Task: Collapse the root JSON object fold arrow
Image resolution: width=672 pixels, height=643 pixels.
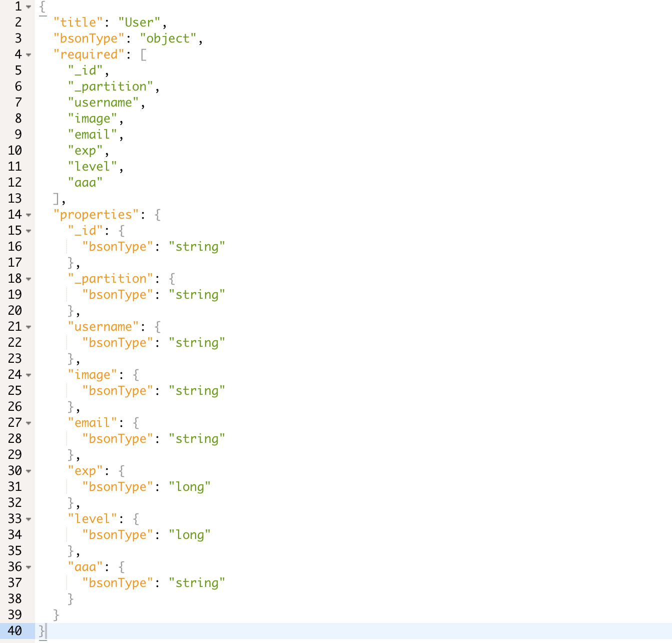Action: coord(28,7)
